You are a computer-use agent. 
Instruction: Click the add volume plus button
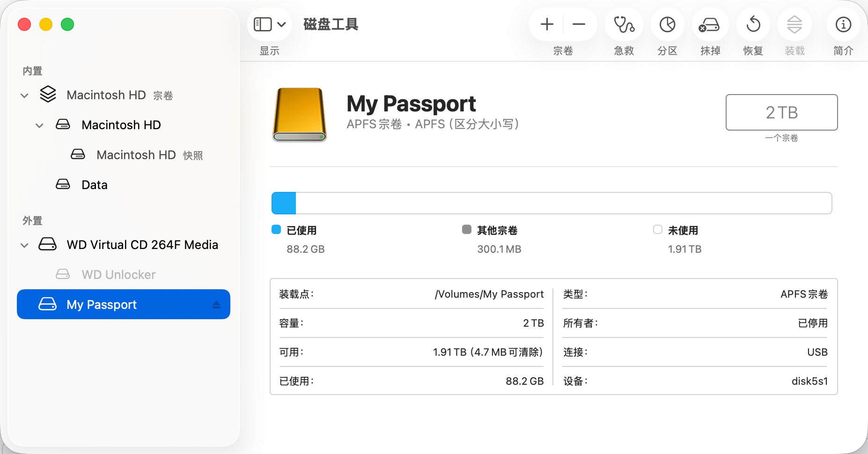point(547,24)
